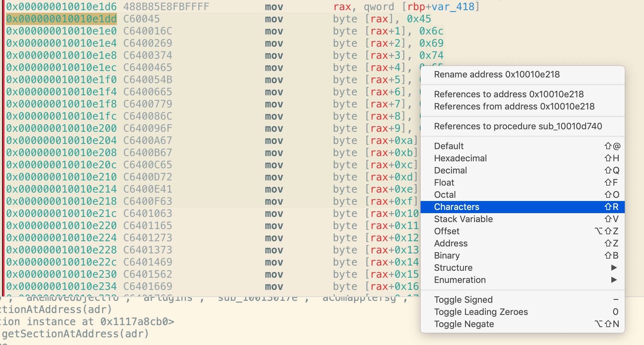
Task: Choose the Default format option
Action: coord(449,146)
